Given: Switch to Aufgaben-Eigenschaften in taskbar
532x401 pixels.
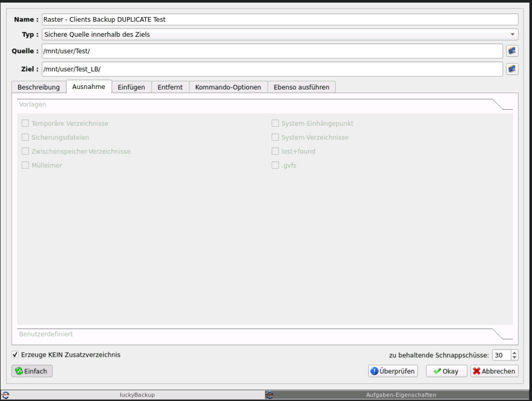Looking at the screenshot, I should coord(397,395).
